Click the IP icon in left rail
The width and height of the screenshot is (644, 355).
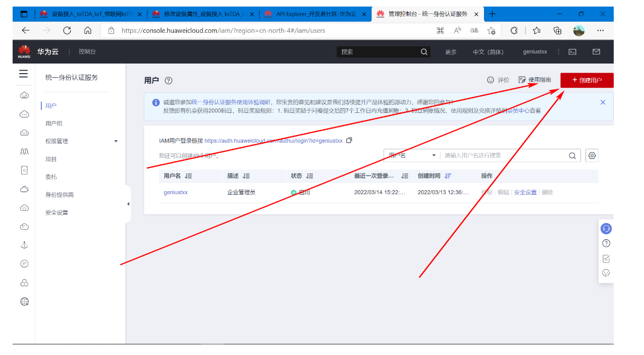click(x=24, y=264)
